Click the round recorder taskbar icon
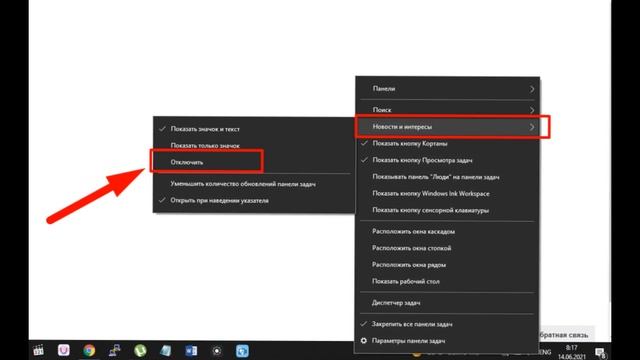The image size is (640, 360). [217, 351]
